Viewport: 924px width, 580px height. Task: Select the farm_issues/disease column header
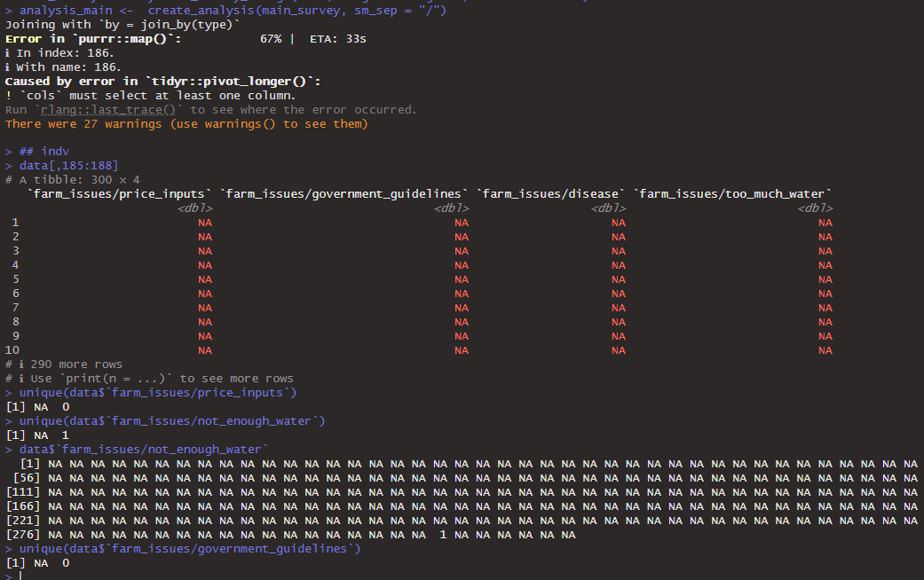click(x=550, y=193)
